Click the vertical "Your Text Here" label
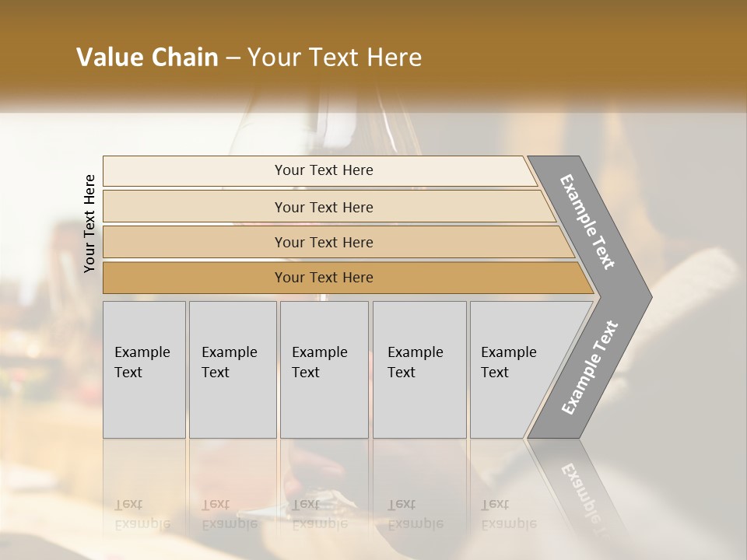This screenshot has height=560, width=747. pos(89,223)
